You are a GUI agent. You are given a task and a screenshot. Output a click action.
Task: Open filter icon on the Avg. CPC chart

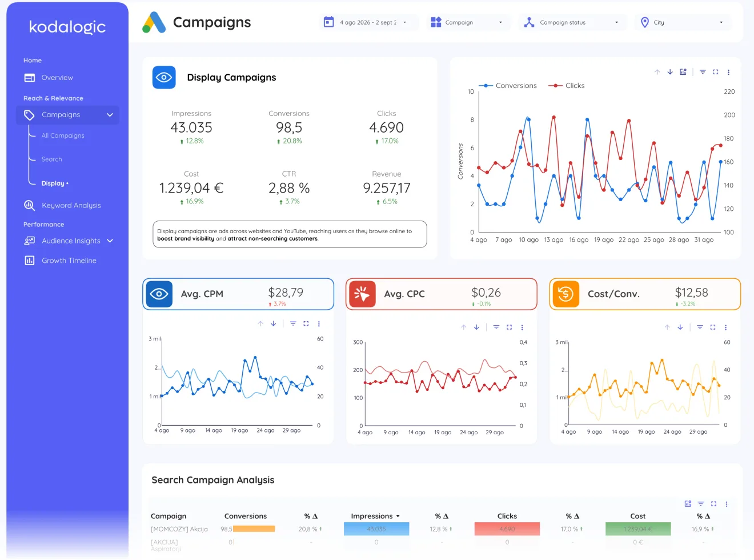[496, 327]
